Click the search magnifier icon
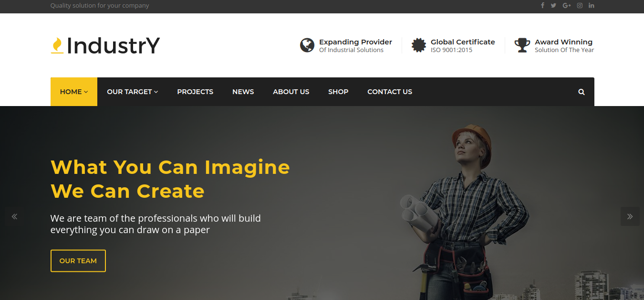The image size is (644, 300). [x=582, y=92]
